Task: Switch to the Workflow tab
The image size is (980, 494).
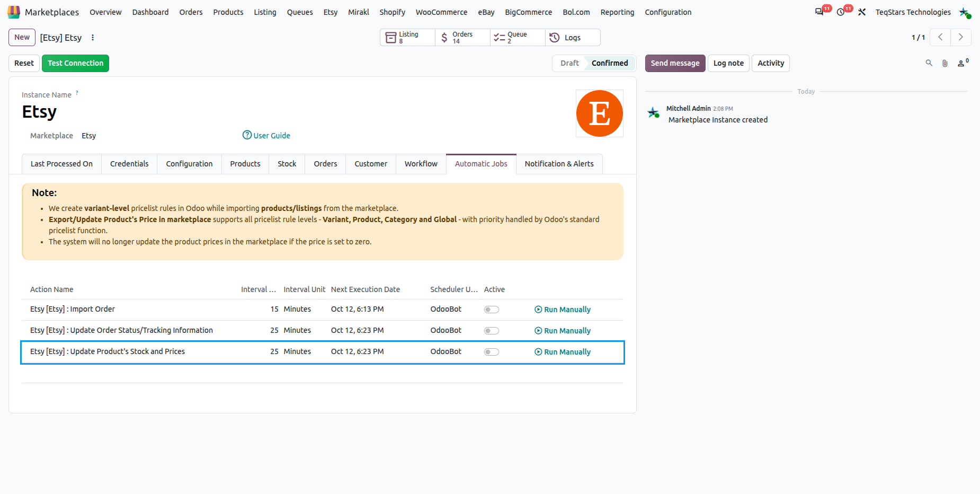Action: [421, 164]
